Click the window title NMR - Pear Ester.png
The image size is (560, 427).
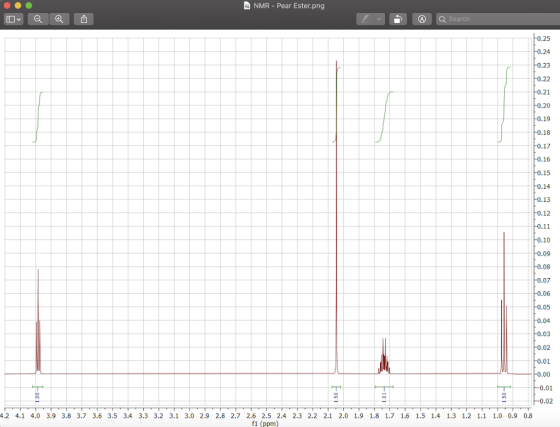tap(289, 6)
